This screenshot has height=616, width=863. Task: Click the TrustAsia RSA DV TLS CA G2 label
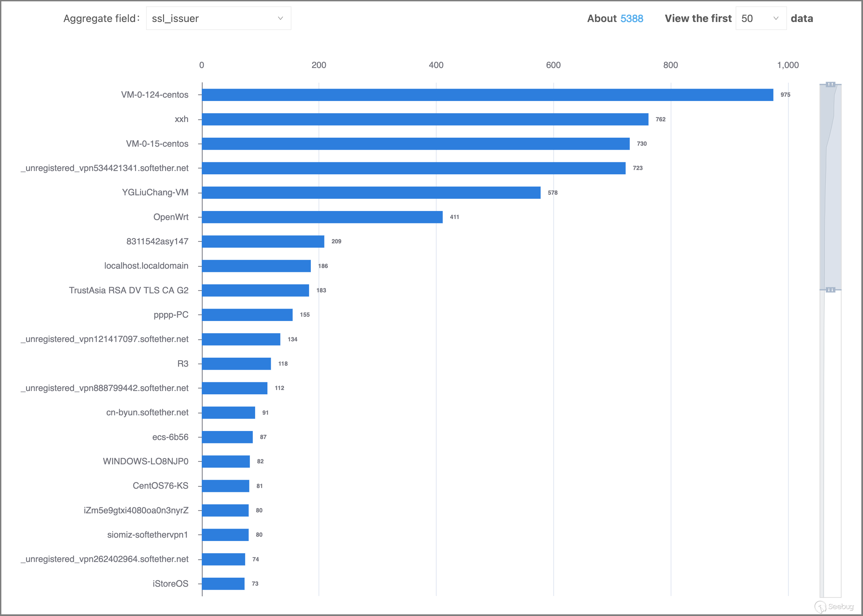129,290
